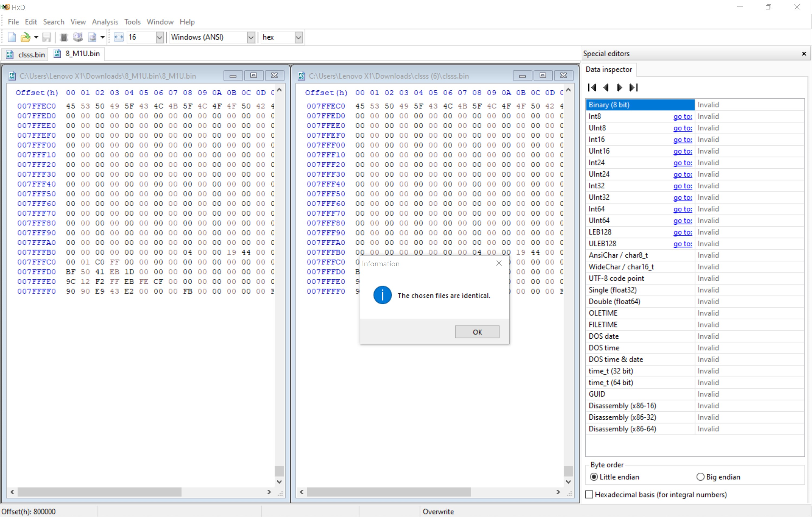This screenshot has height=517, width=812.
Task: Click the Int8 go to link
Action: pyautogui.click(x=683, y=116)
